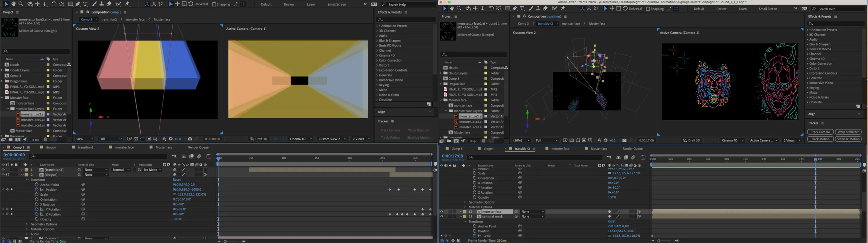Switch to Comp 3 tab in right timeline
This screenshot has width=868, height=243.
click(x=457, y=149)
